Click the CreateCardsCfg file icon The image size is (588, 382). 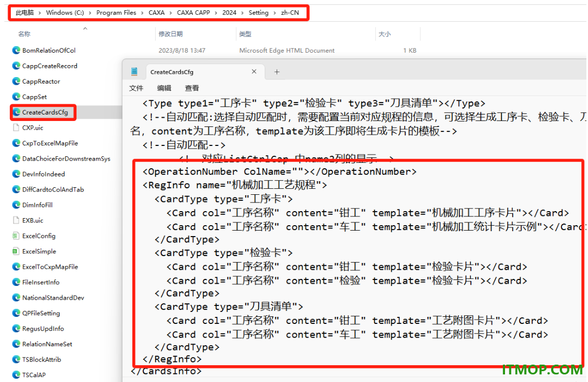[16, 112]
